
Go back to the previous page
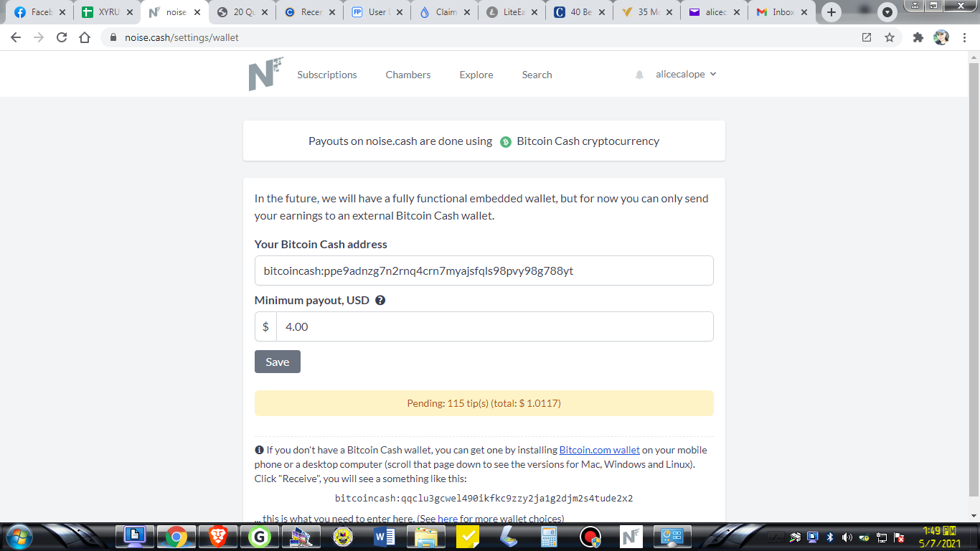(16, 37)
